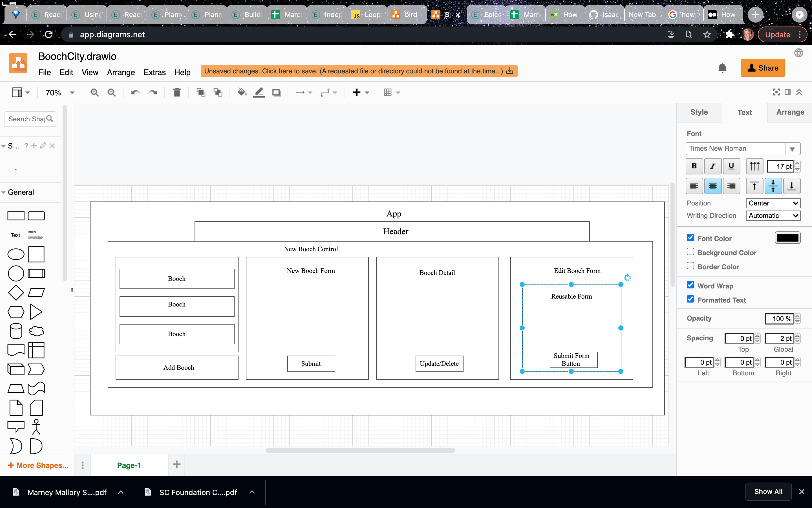Click the notification bell icon
Screen dimensions: 812x508
722,68
